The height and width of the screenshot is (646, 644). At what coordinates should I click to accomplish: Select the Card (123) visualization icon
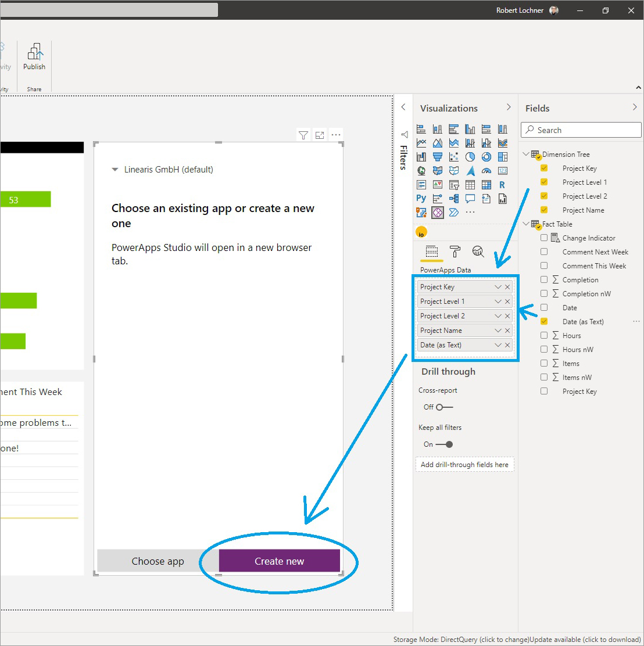(x=503, y=171)
